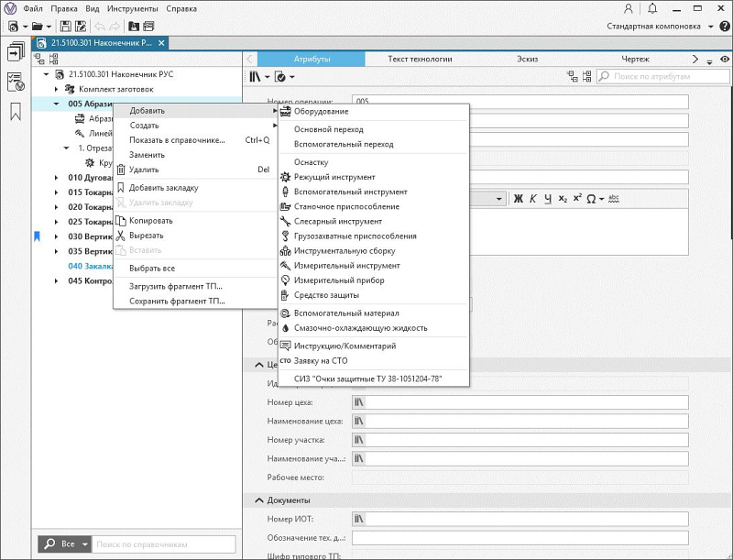
Task: Open the user account icon
Action: [x=628, y=8]
